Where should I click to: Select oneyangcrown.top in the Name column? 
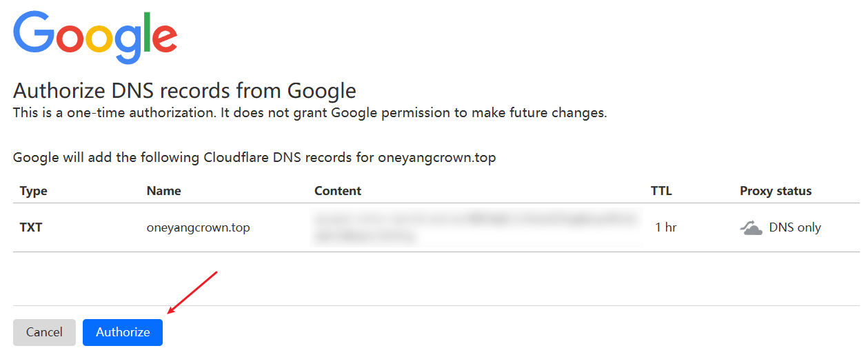198,227
